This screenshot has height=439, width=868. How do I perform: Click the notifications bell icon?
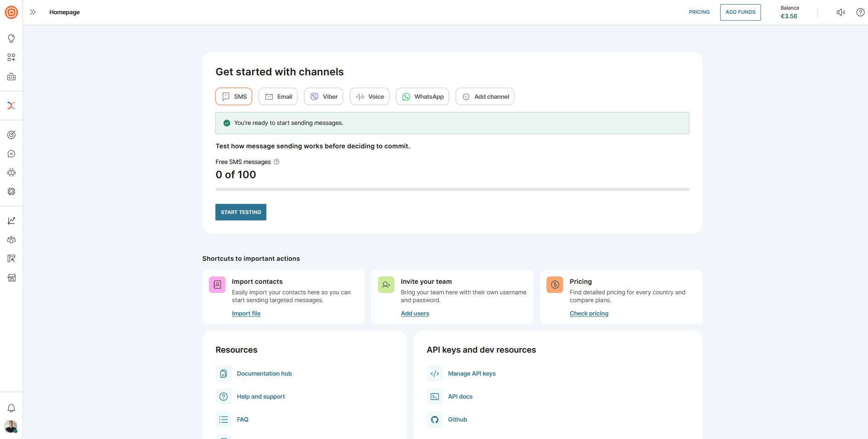click(x=11, y=408)
